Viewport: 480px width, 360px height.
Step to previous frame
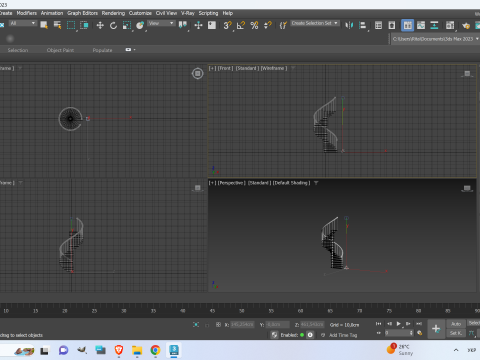pyautogui.click(x=389, y=324)
